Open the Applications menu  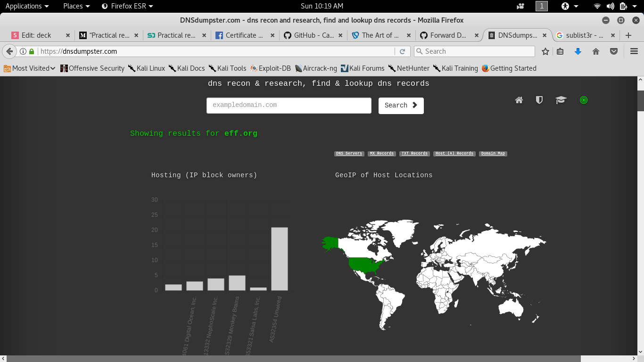click(x=27, y=6)
